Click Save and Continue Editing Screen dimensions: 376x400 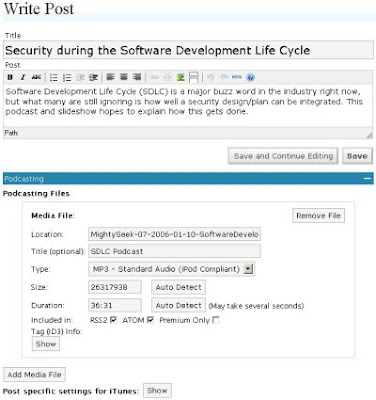[x=283, y=156]
